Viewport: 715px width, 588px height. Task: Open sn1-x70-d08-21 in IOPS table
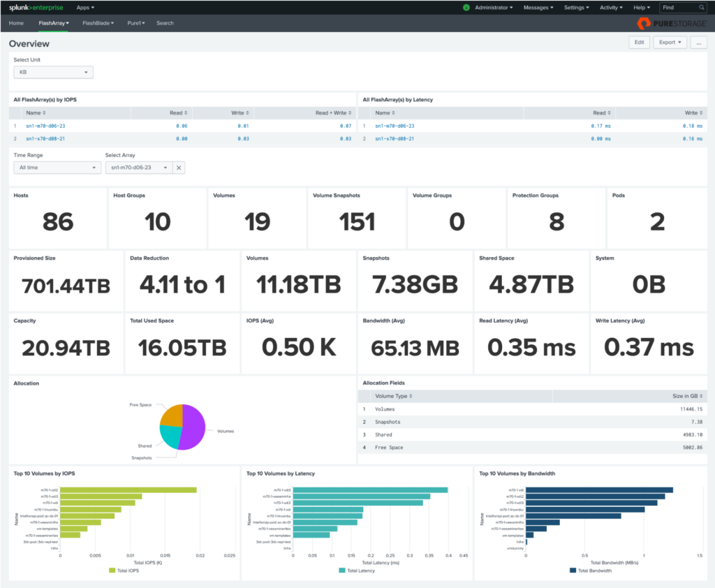(45, 139)
